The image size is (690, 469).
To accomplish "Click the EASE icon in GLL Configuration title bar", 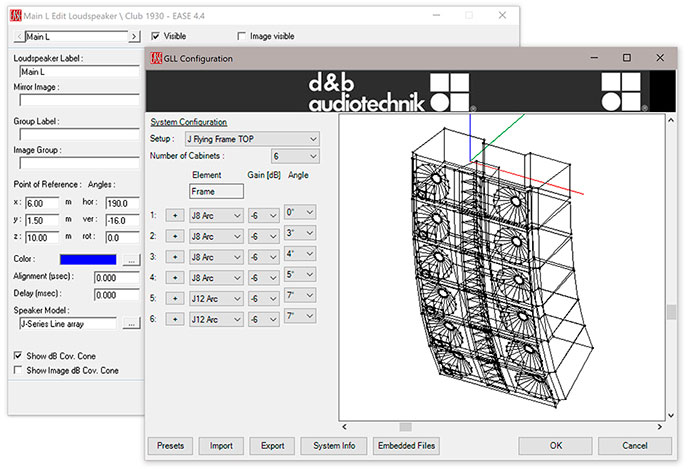I will click(156, 58).
